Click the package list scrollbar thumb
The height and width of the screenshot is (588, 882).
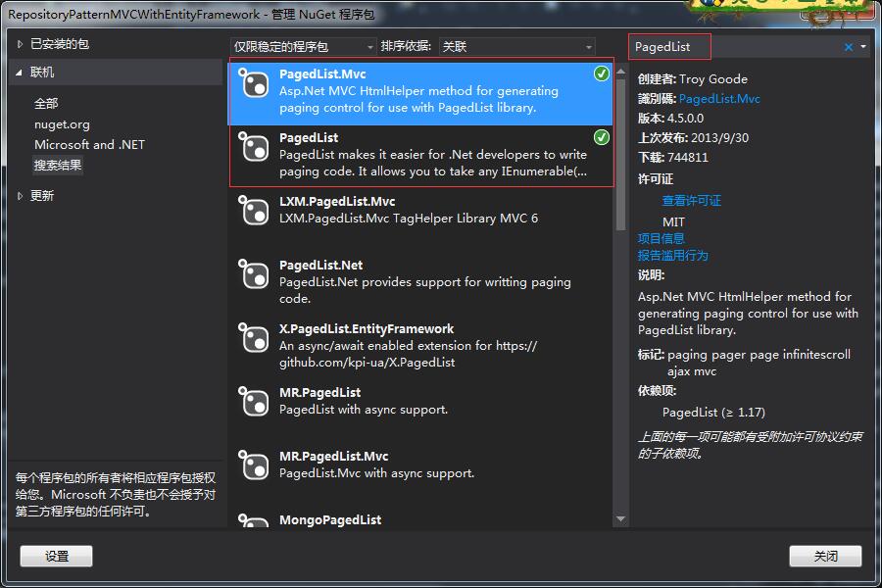click(x=621, y=155)
